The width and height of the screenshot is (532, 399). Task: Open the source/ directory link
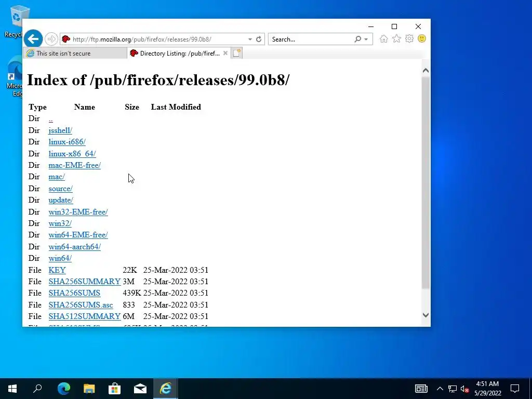point(60,189)
